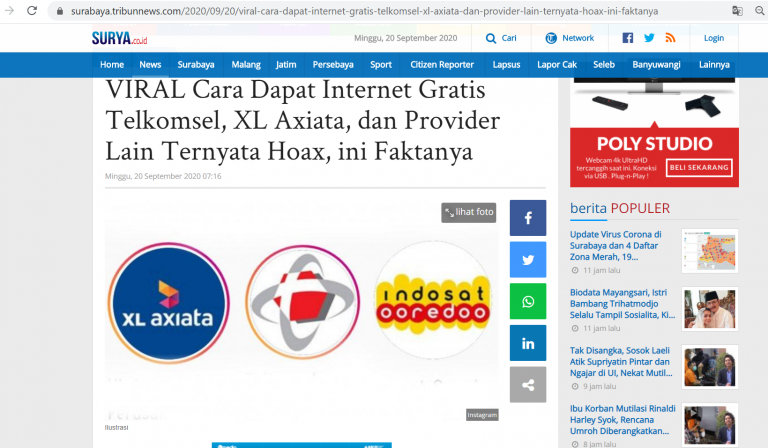Reload the page with refresh icon
The image size is (768, 448).
32,10
